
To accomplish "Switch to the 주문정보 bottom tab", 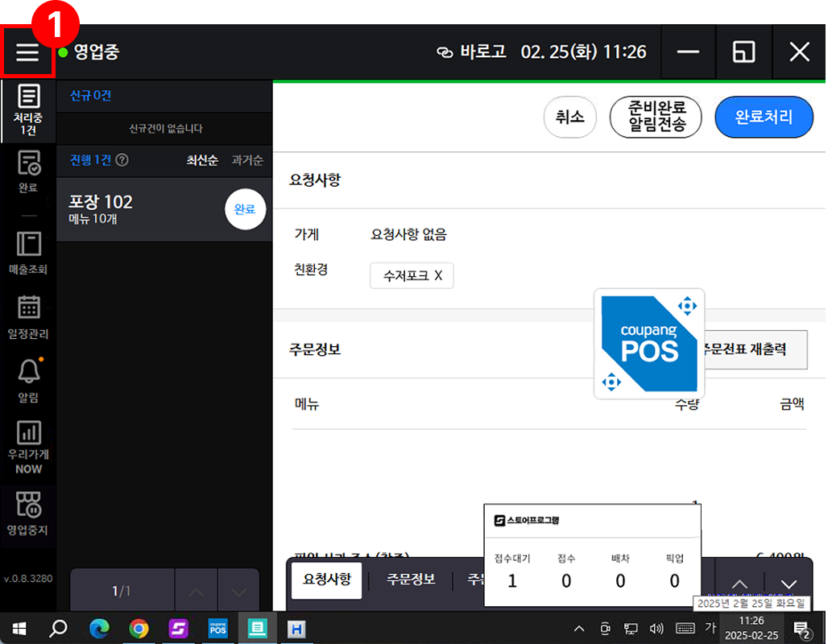I will 411,580.
